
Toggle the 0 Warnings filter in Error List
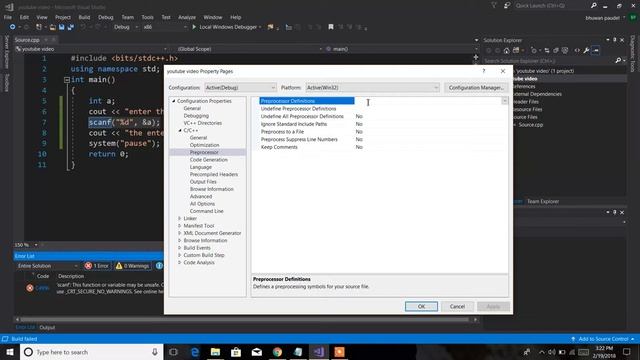[133, 266]
